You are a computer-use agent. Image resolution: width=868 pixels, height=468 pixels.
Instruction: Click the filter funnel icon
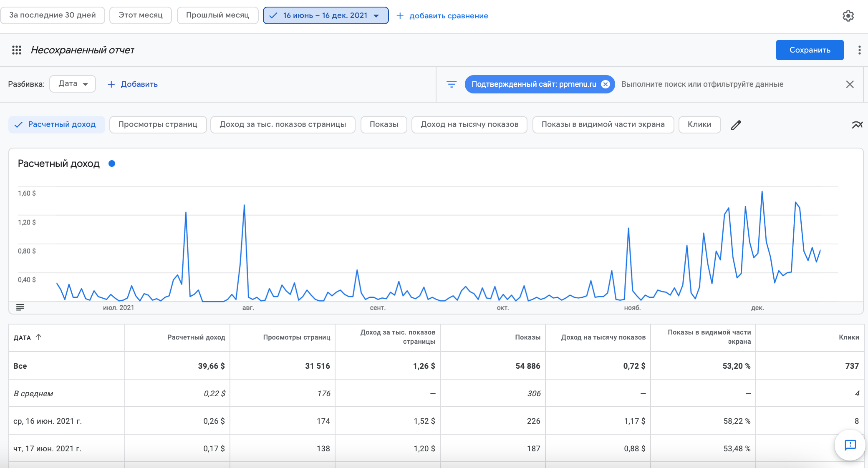coord(451,84)
